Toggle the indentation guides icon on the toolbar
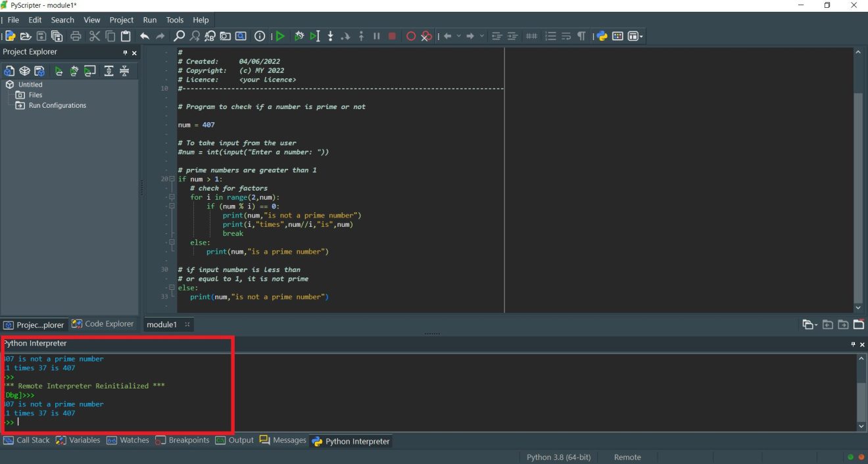This screenshot has height=464, width=868. point(532,36)
